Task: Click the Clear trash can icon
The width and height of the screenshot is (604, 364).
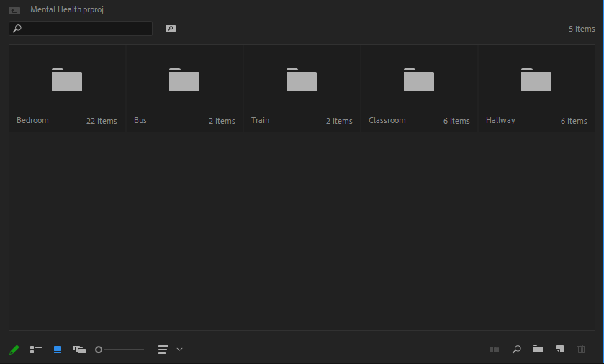Action: 581,349
